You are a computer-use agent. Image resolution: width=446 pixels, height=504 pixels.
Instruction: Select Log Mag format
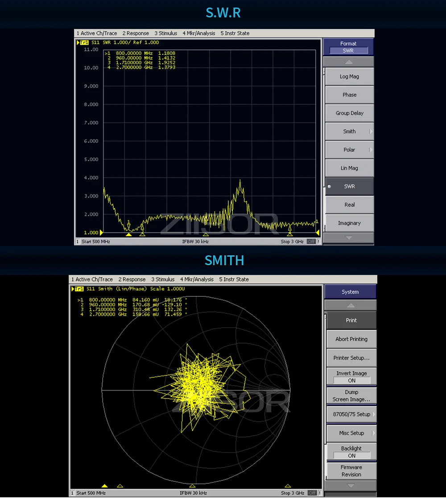pyautogui.click(x=350, y=77)
